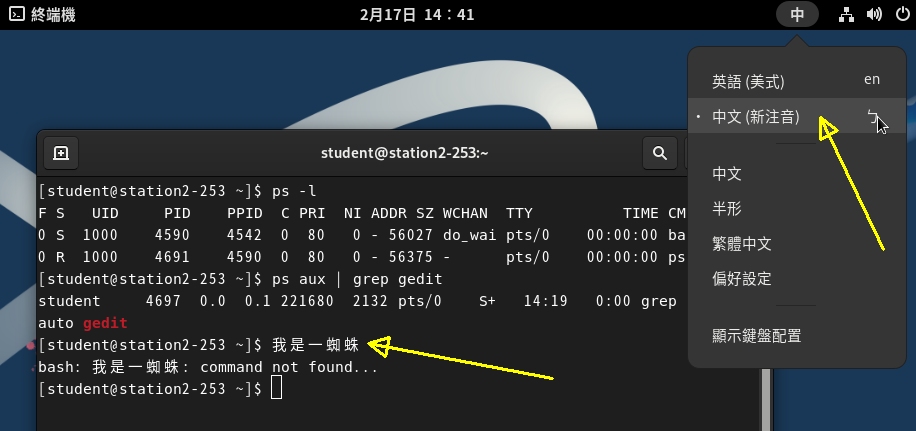This screenshot has width=916, height=431.
Task: Open the 終端機 application menu
Action: pyautogui.click(x=42, y=14)
